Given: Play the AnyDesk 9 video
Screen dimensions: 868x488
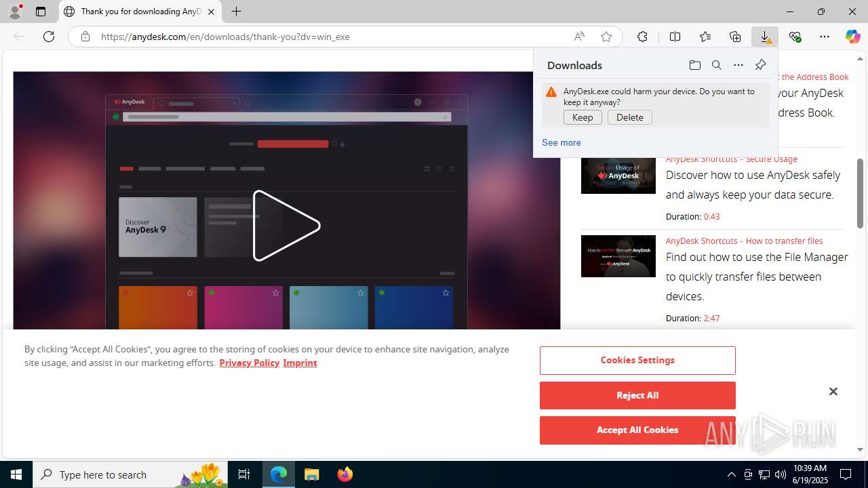Looking at the screenshot, I should (x=286, y=226).
